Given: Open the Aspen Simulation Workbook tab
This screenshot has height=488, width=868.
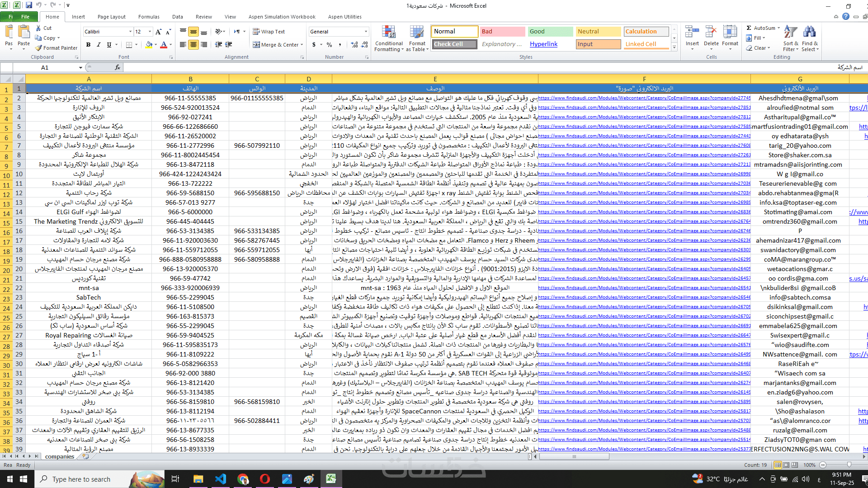Looking at the screenshot, I should 282,17.
